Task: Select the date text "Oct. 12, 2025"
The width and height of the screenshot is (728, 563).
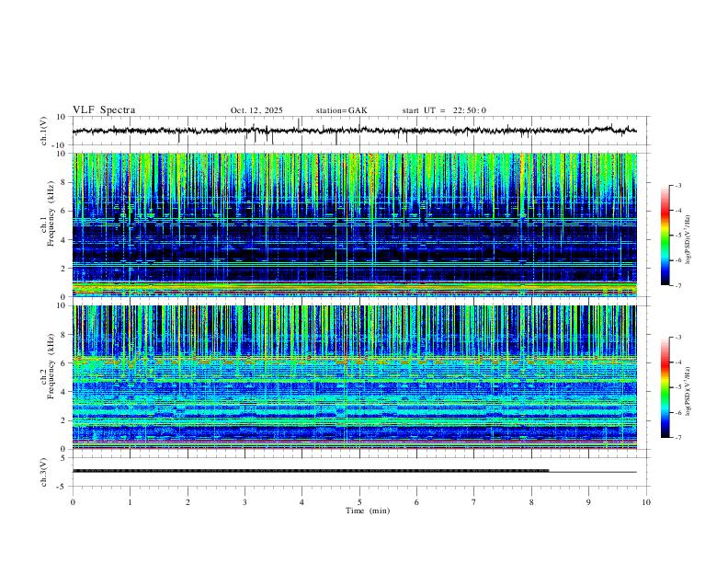Action: coord(256,110)
